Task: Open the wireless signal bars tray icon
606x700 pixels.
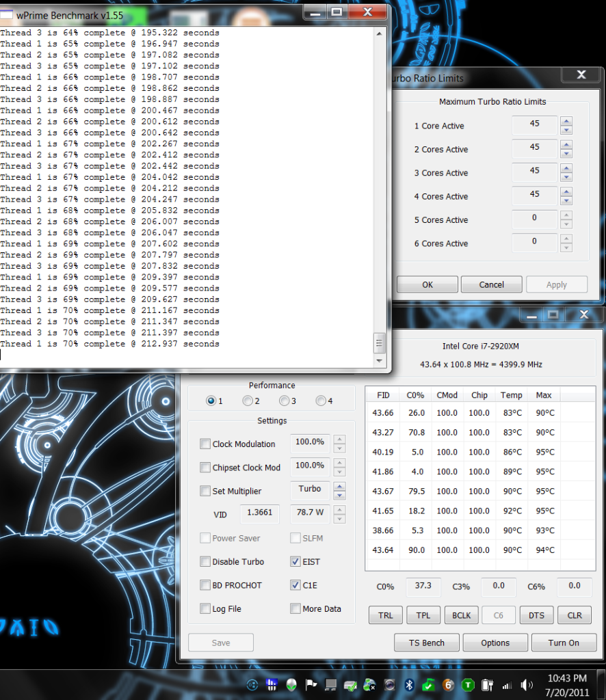Action: pyautogui.click(x=507, y=685)
